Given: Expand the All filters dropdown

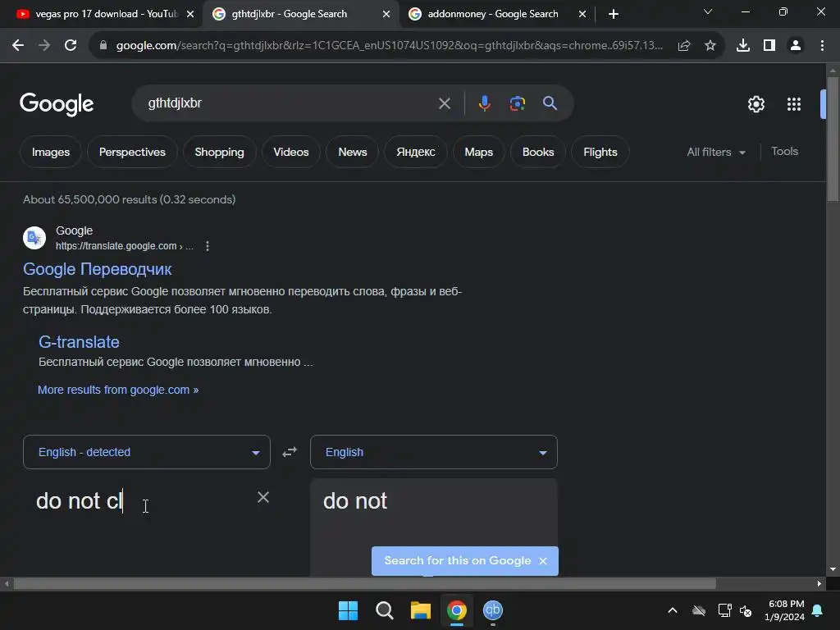Looking at the screenshot, I should tap(716, 152).
